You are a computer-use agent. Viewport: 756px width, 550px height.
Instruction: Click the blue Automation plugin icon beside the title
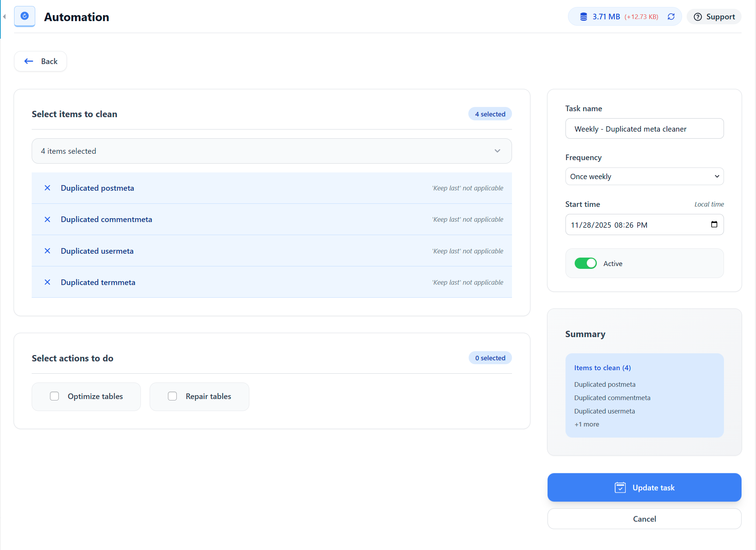pos(24,16)
